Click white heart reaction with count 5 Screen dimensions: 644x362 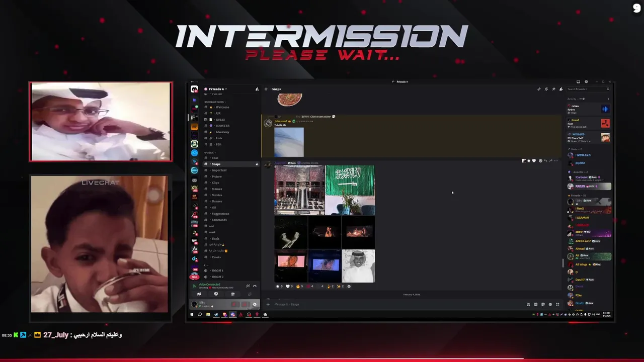pyautogui.click(x=289, y=286)
